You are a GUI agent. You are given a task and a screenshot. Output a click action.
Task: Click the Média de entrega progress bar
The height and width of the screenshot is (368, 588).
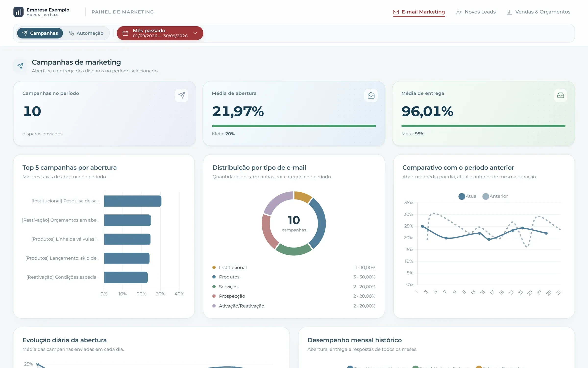tap(483, 126)
